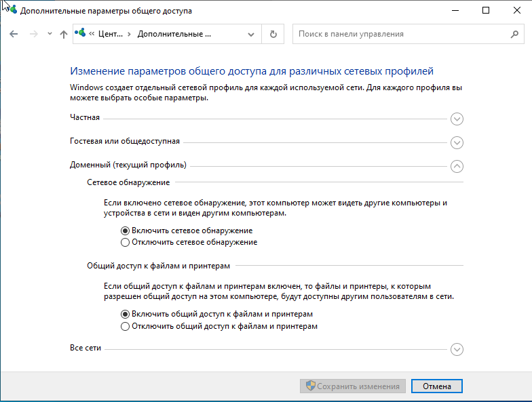Screen dimensions: 532x402
Task: Click the Сетевое обнаружение heading
Action: tap(128, 182)
